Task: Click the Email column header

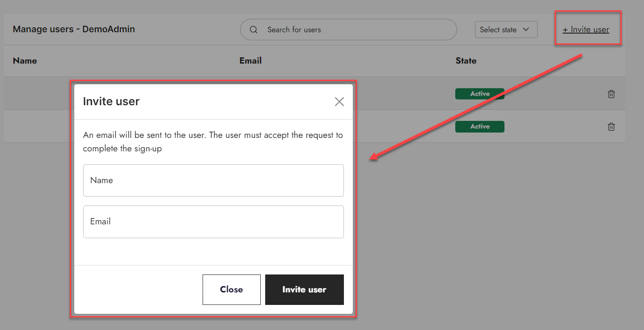Action: 250,60
